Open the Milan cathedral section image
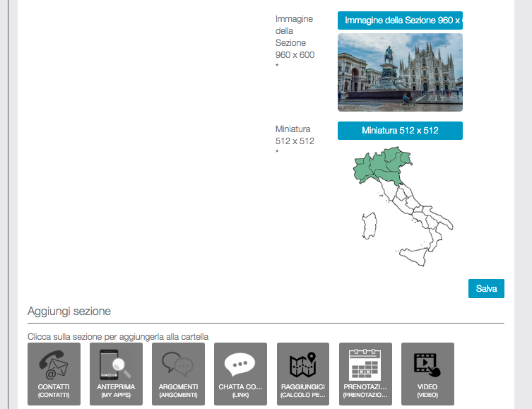532x409 pixels. 400,72
